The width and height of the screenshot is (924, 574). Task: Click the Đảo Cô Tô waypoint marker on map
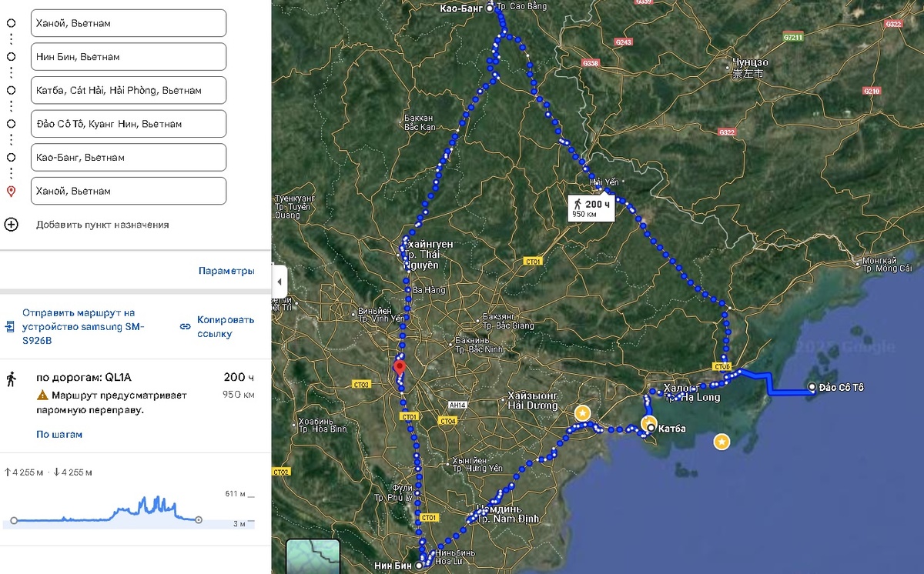(x=813, y=387)
